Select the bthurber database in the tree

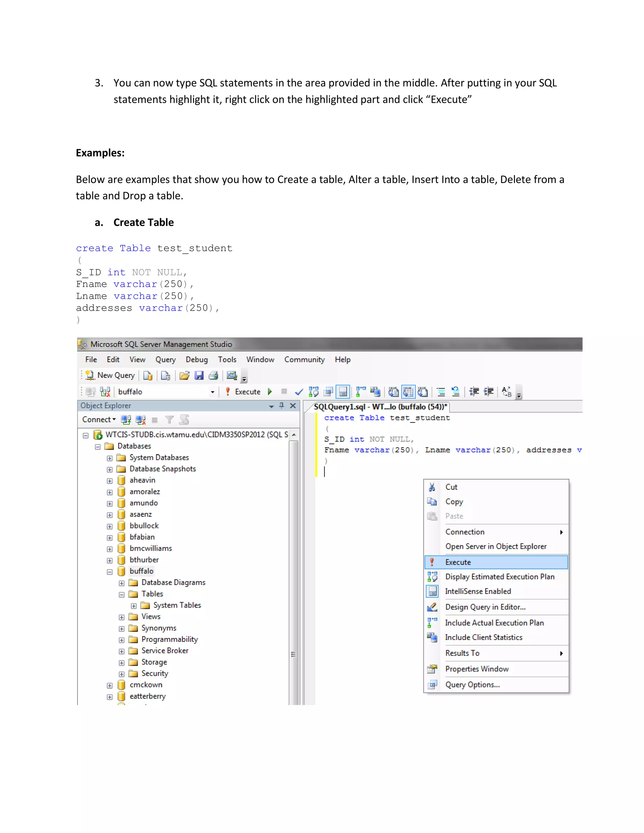(144, 560)
